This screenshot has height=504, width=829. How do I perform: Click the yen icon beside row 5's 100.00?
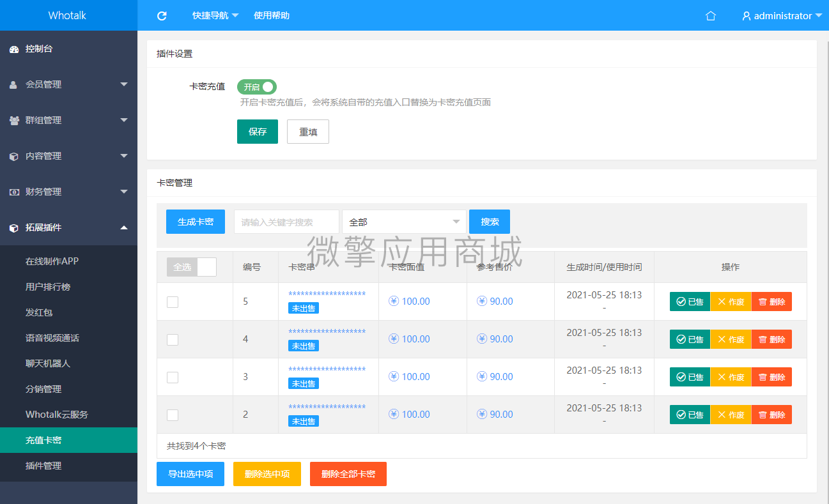point(394,302)
